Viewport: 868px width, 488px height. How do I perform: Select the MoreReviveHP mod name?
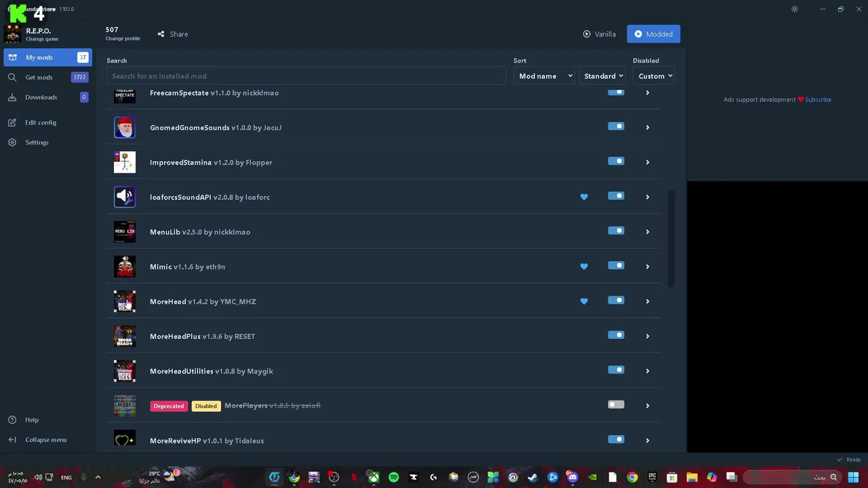[175, 441]
